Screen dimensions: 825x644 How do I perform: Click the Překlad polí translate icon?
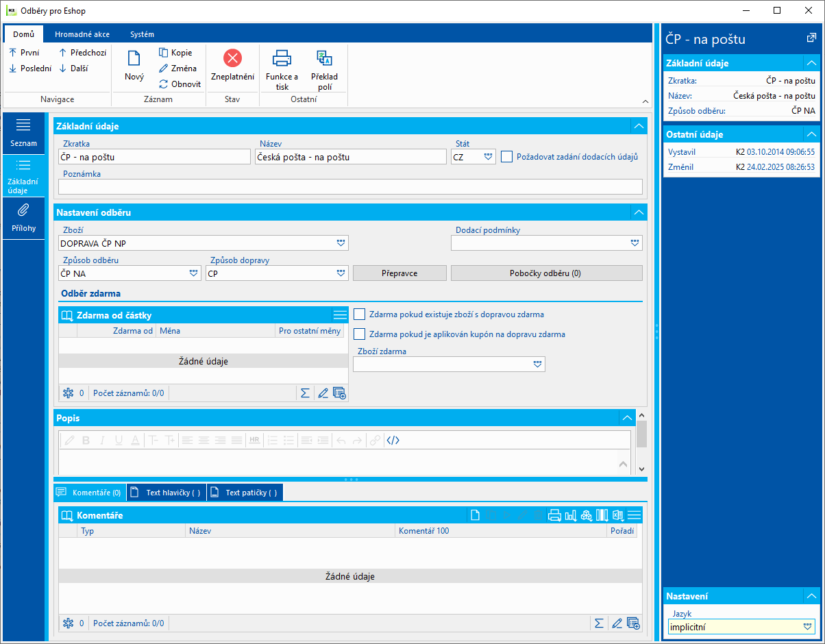(324, 58)
